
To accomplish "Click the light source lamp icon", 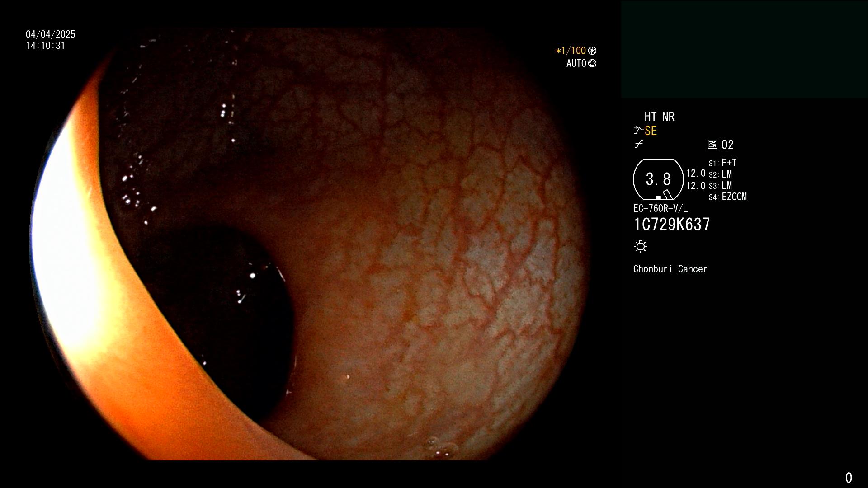I will click(641, 246).
